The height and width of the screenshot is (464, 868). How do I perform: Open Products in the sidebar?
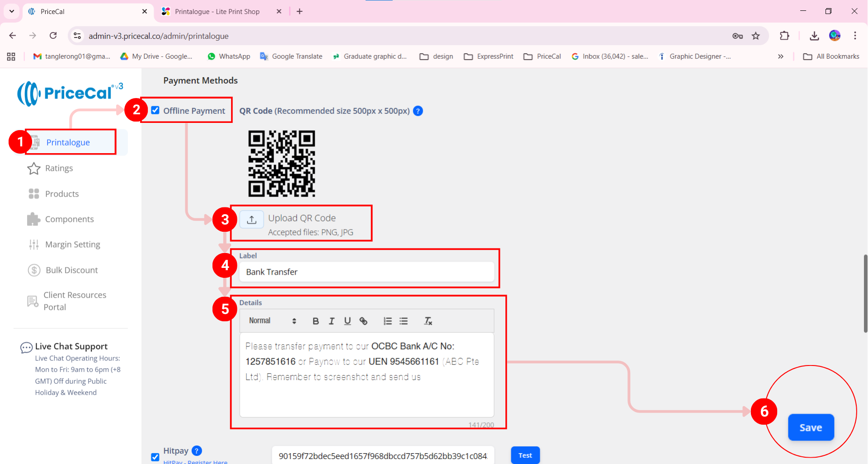click(62, 194)
